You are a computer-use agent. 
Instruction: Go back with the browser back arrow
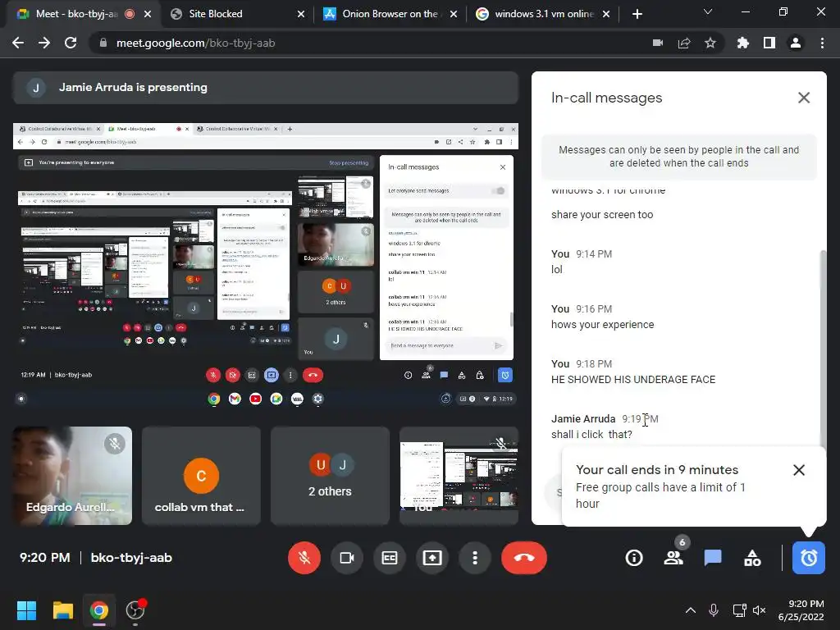tap(18, 43)
